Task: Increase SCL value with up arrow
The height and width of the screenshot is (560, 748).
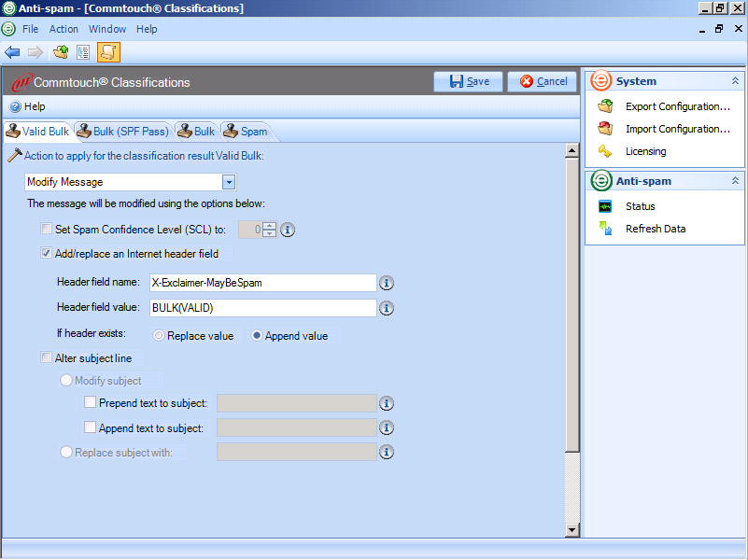Action: 270,226
